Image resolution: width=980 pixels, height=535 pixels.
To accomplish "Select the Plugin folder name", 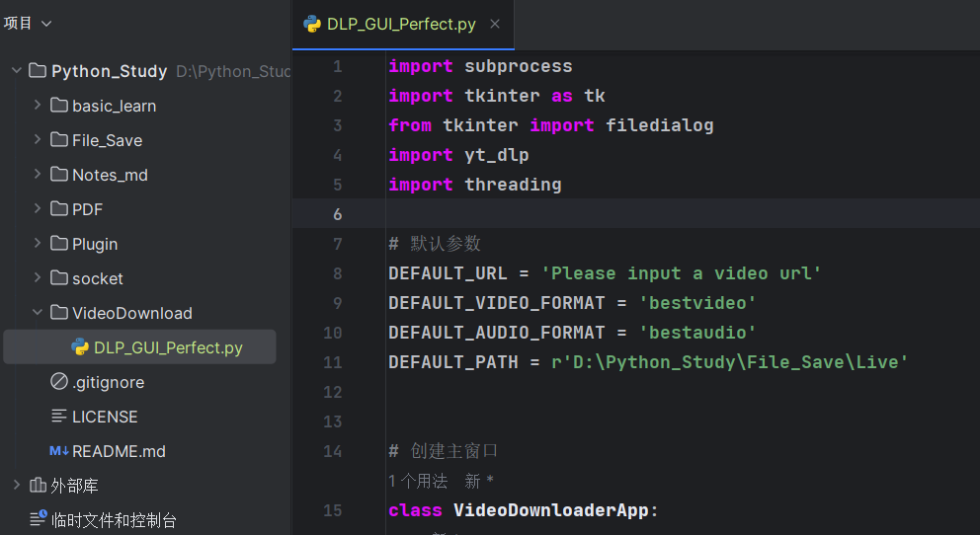I will click(95, 244).
